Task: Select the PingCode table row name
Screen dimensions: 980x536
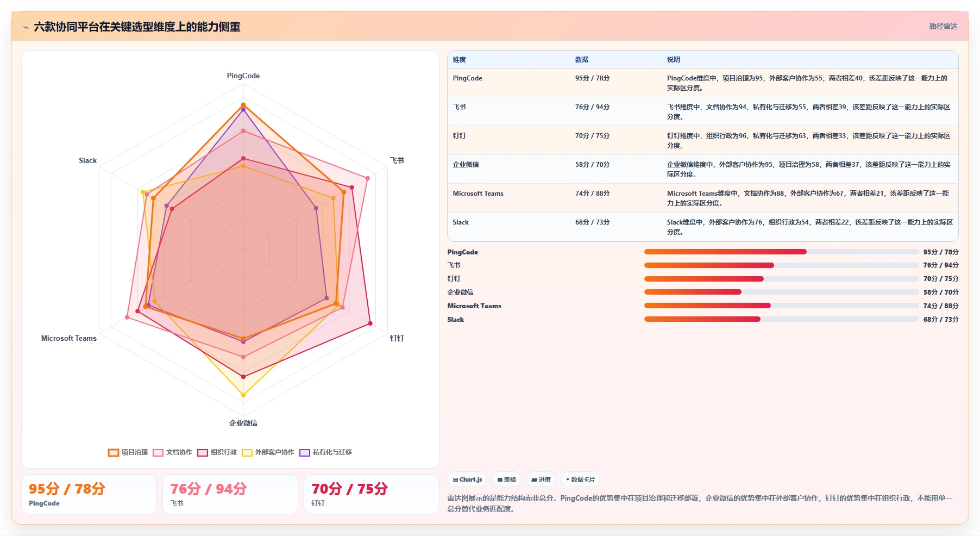Action: pyautogui.click(x=467, y=78)
